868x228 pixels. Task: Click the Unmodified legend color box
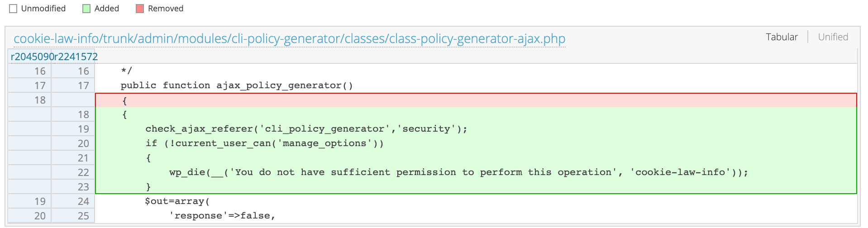[13, 9]
